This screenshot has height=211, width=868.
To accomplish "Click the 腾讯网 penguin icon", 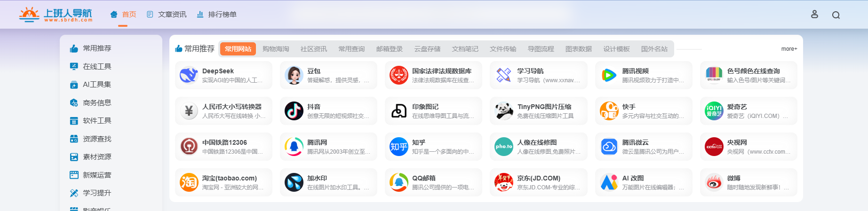I will (x=294, y=147).
